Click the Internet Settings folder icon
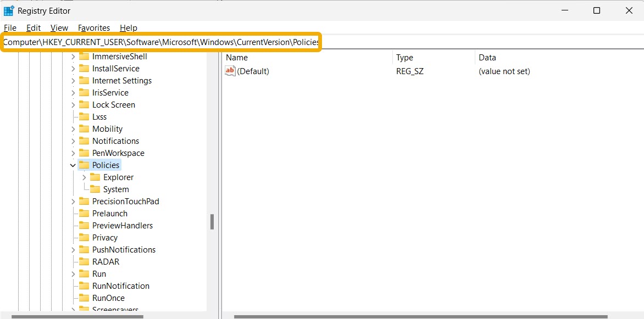The width and height of the screenshot is (644, 319). click(x=86, y=80)
